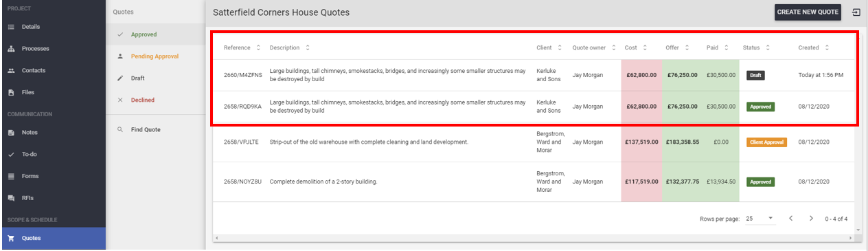Click the horizontal scrollbar under the table
Screen dimensions: 868x251
pyautogui.click(x=533, y=238)
